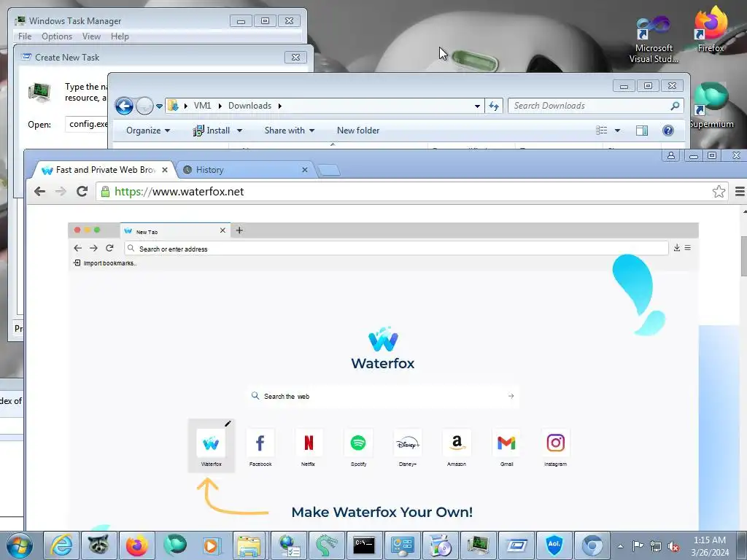Viewport: 747px width, 560px height.
Task: Close the Fast and Private Web Browser tab
Action: pyautogui.click(x=165, y=169)
